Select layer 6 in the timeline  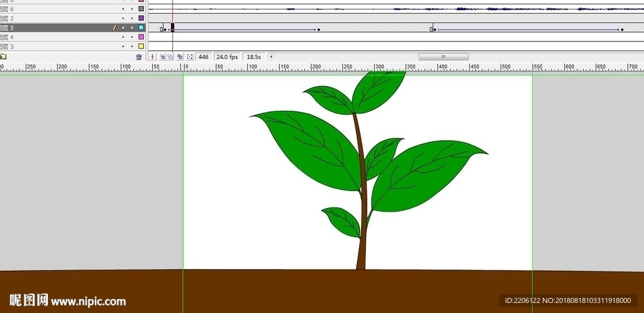(73, 9)
